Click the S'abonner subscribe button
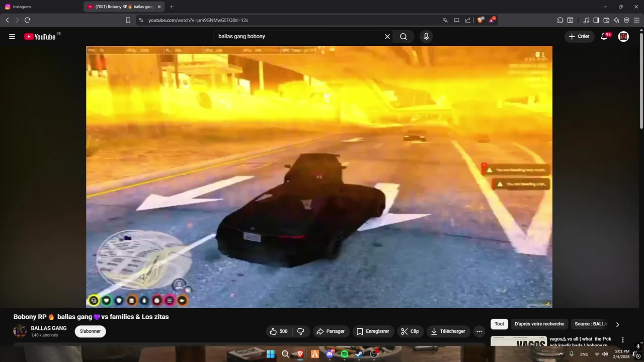Viewport: 644px width, 362px height. point(91,331)
